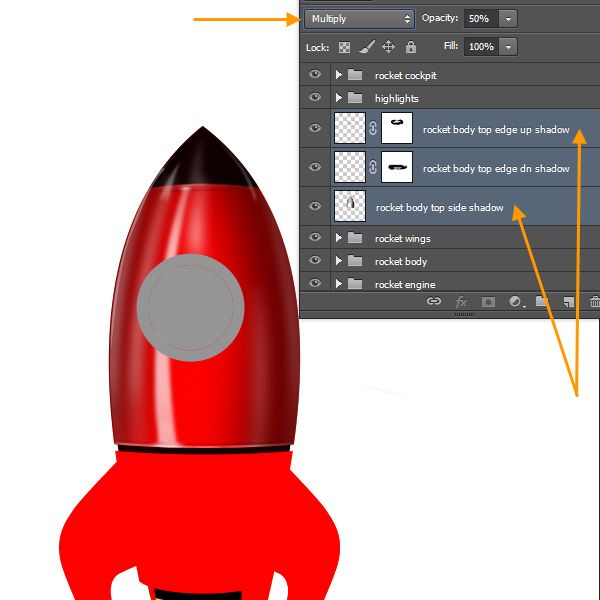The width and height of the screenshot is (600, 600).
Task: Select rocket body top edge dn shadow layer
Action: 495,168
